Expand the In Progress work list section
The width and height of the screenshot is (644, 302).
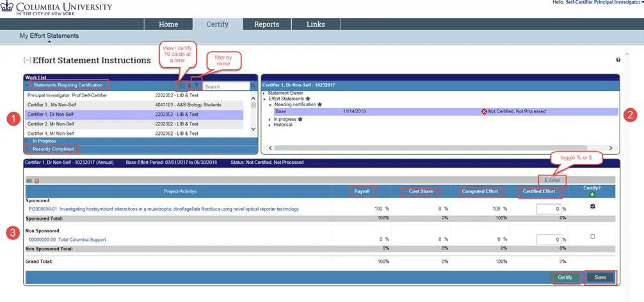tap(28, 141)
